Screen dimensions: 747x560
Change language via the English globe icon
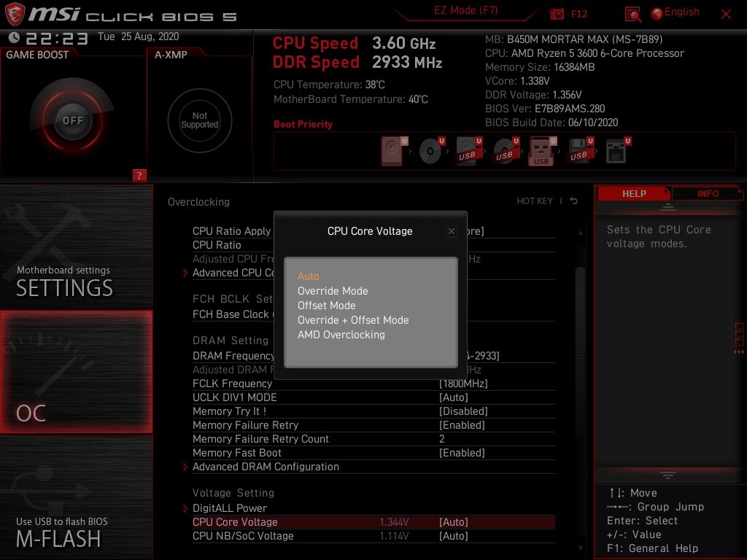(x=657, y=13)
